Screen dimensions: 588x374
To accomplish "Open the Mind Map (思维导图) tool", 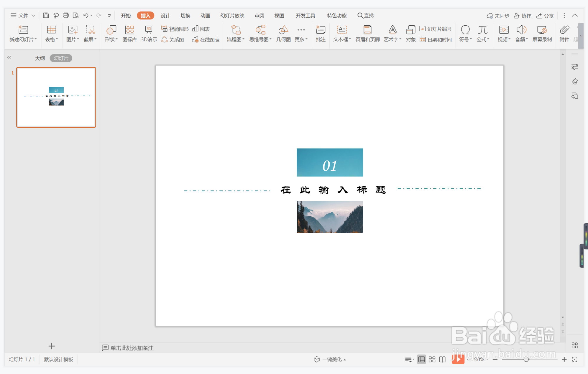I will tap(260, 34).
